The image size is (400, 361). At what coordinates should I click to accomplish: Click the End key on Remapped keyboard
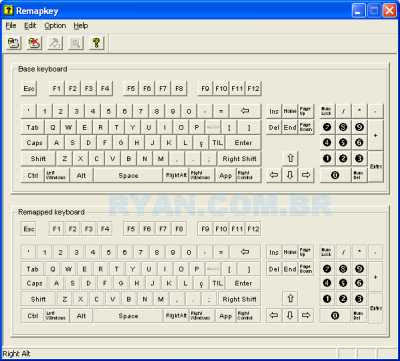[x=290, y=269]
